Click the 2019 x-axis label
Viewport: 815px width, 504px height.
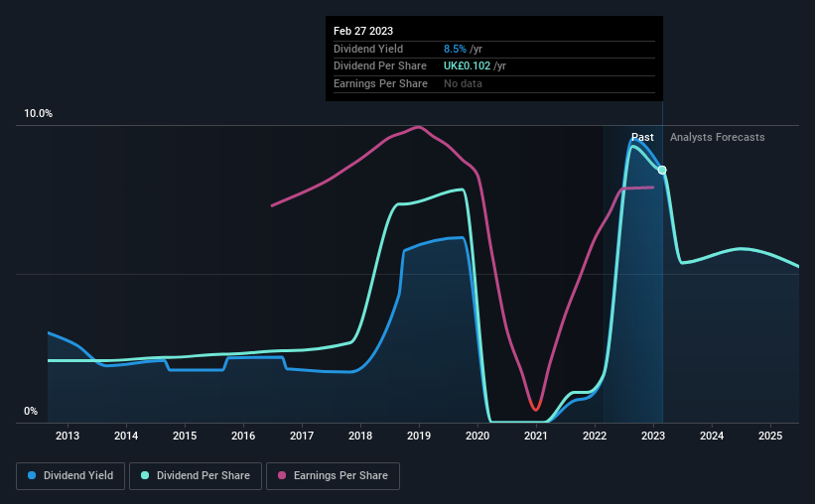coord(419,436)
